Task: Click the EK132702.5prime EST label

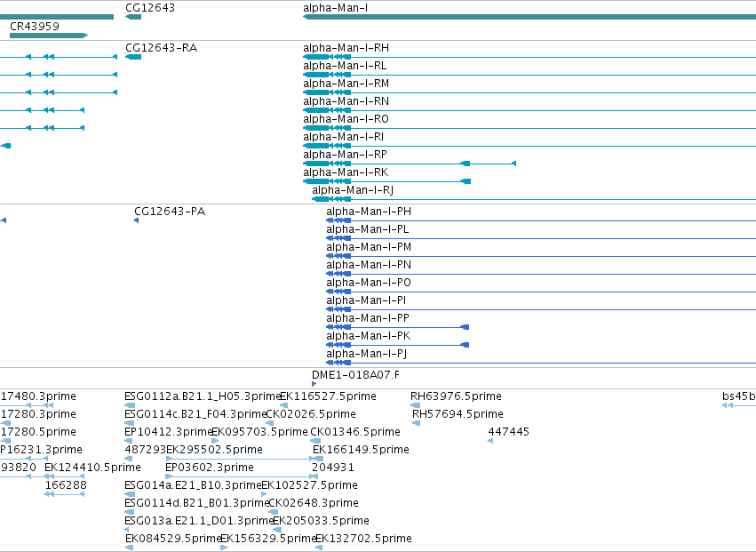Action: (x=363, y=539)
